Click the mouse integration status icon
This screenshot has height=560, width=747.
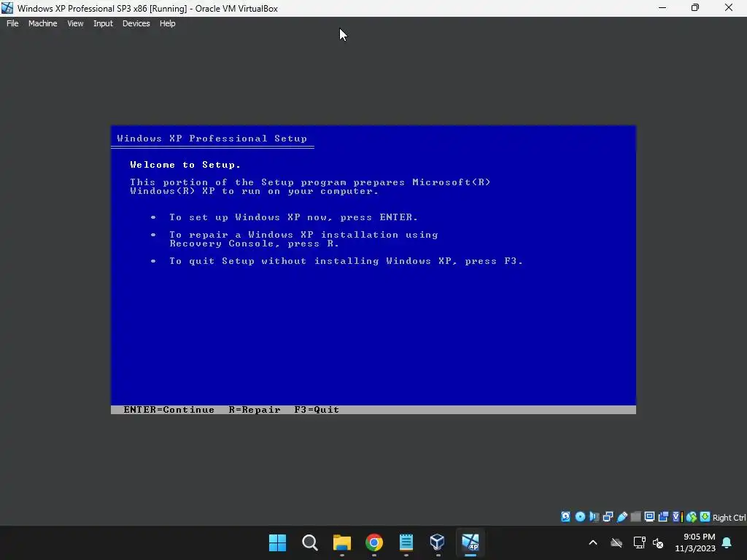(x=692, y=517)
